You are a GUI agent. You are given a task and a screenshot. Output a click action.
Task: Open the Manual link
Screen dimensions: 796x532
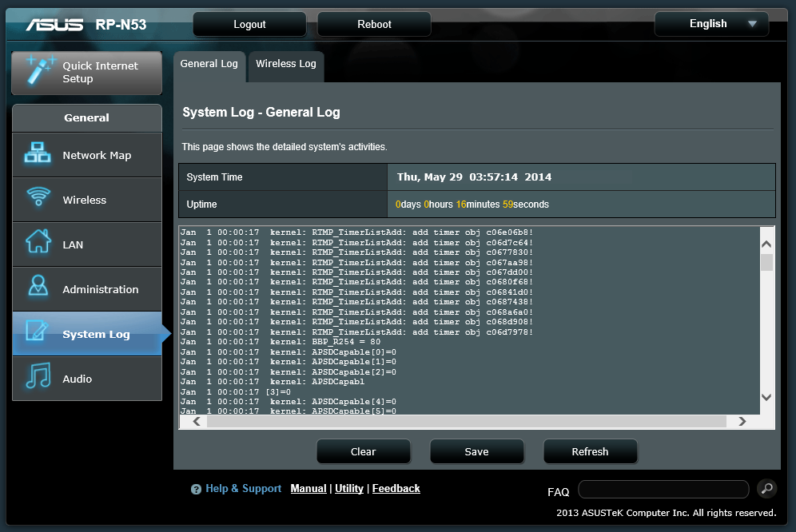308,489
